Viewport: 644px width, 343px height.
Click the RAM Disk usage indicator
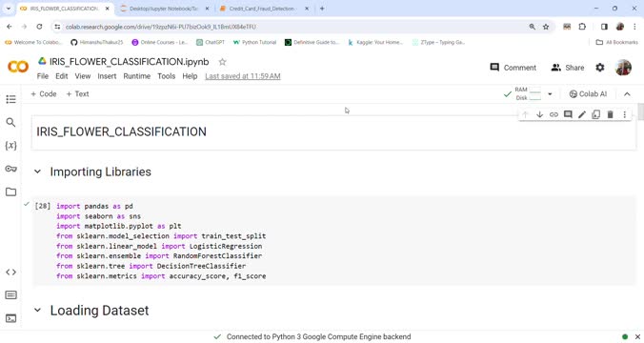click(528, 94)
